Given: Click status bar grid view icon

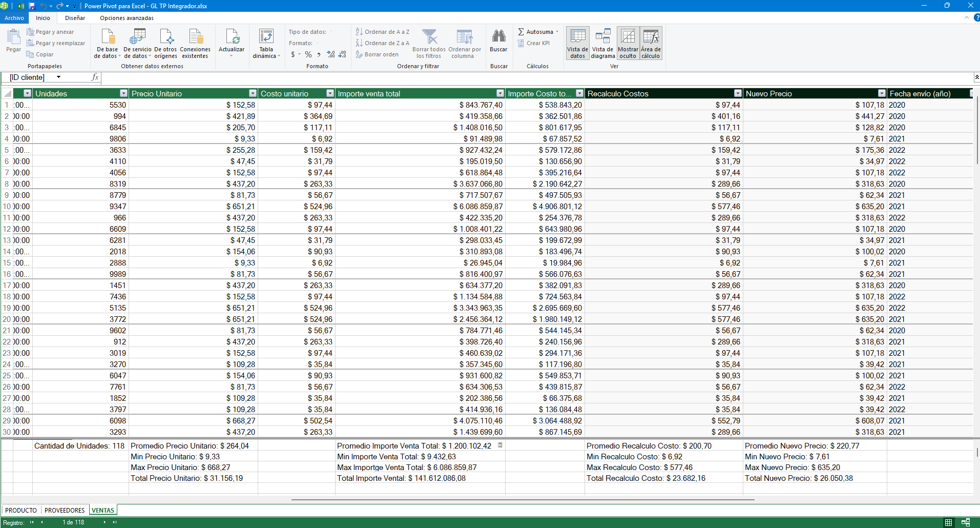Looking at the screenshot, I should [948, 522].
